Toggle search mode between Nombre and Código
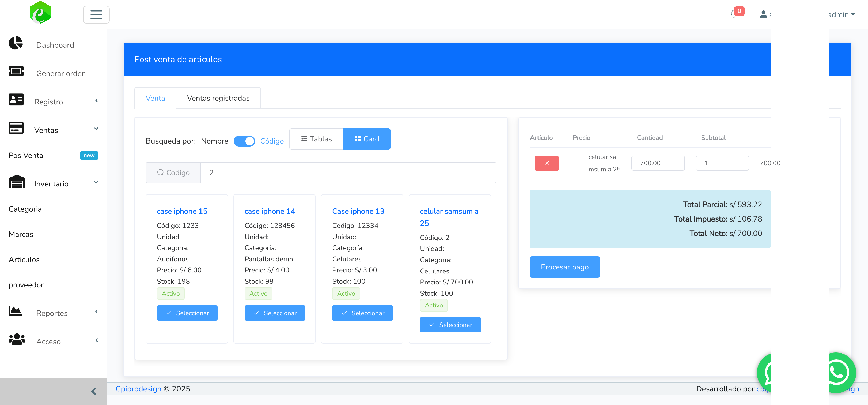 [244, 141]
